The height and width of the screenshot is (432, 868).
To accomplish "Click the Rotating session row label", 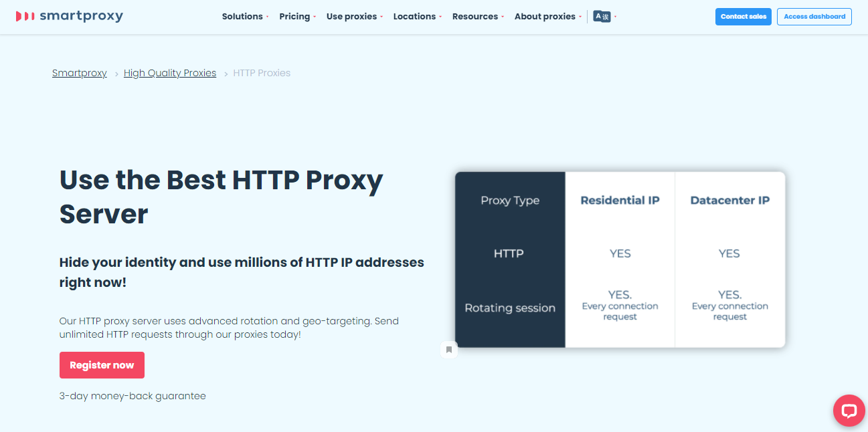I will click(510, 308).
